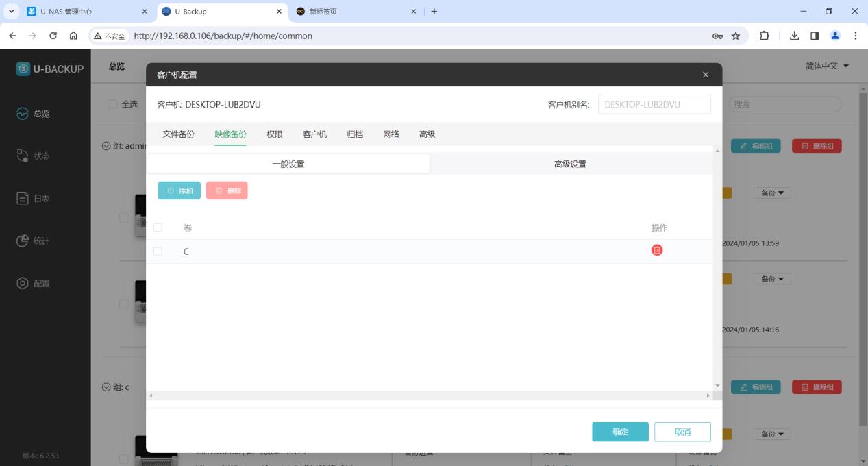Open browser extensions puzzle icon
This screenshot has width=868, height=466.
point(764,36)
